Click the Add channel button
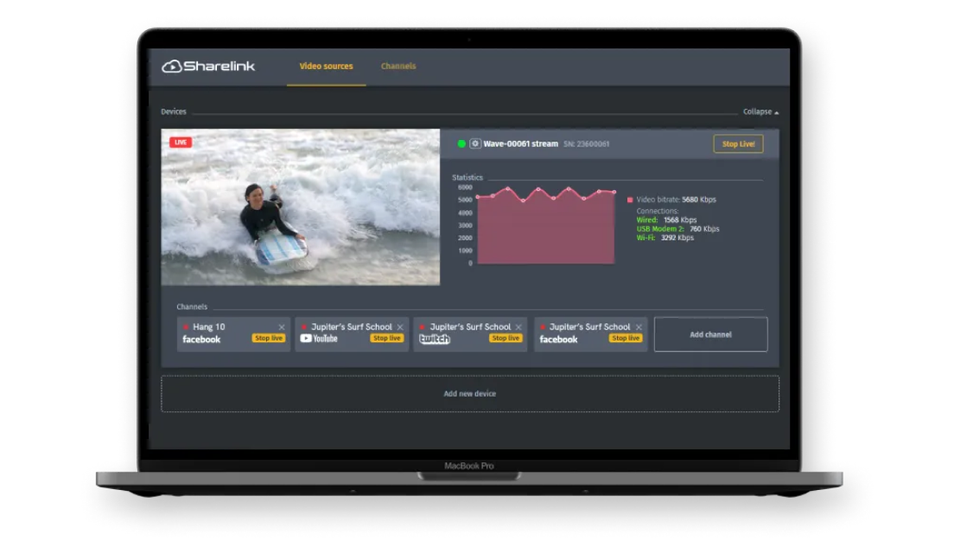Screen dimensions: 954x560 (710, 334)
